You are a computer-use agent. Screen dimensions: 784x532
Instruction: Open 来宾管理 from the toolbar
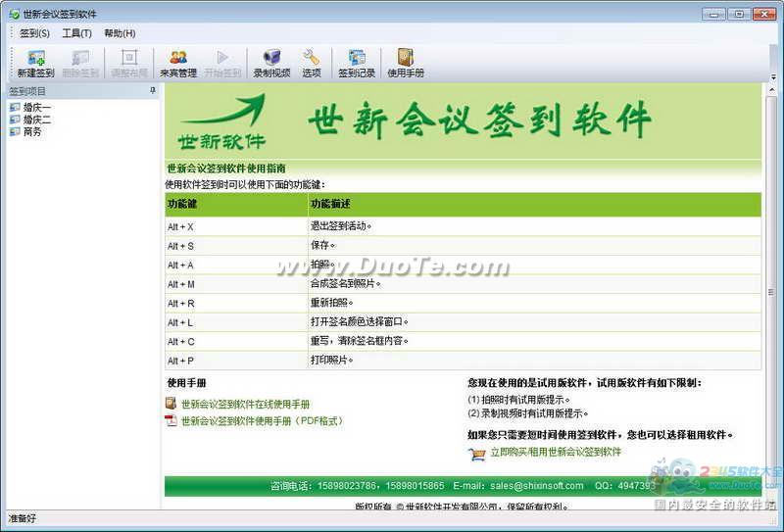click(178, 64)
